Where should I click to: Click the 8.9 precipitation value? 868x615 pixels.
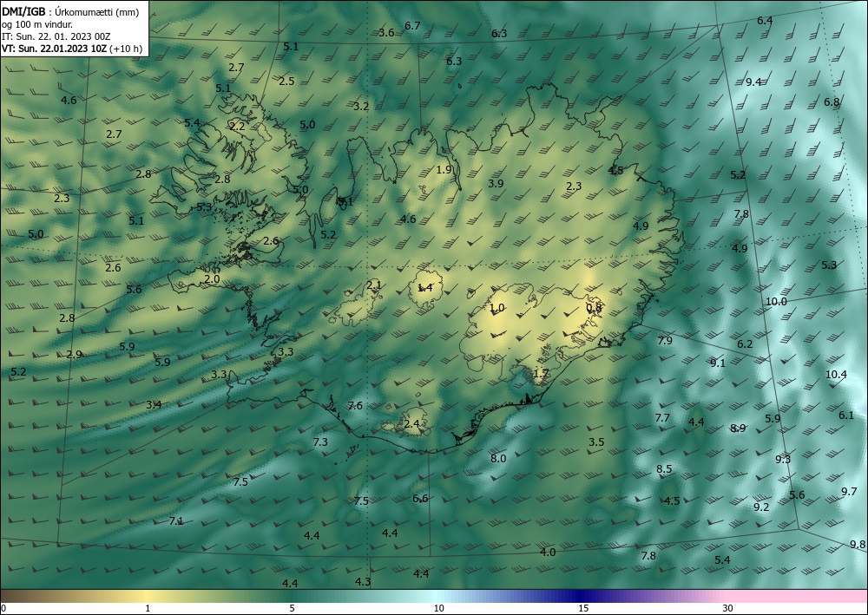click(x=738, y=428)
